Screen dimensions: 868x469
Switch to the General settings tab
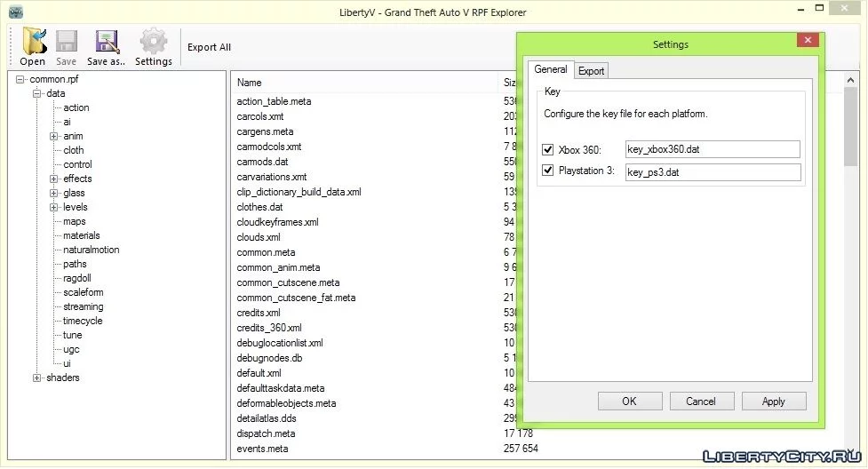(x=550, y=70)
